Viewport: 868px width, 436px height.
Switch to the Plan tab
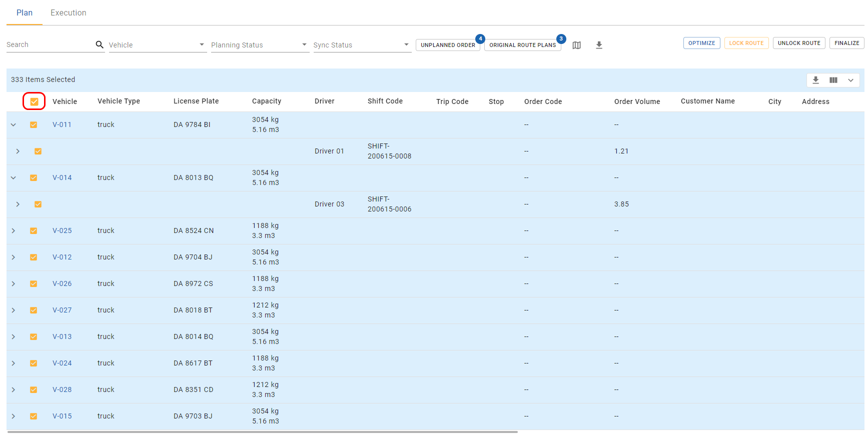pyautogui.click(x=25, y=12)
